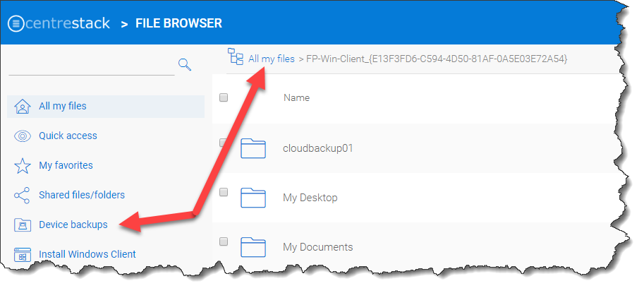Click the FILE BROWSER header title
This screenshot has width=644, height=293.
pyautogui.click(x=178, y=23)
